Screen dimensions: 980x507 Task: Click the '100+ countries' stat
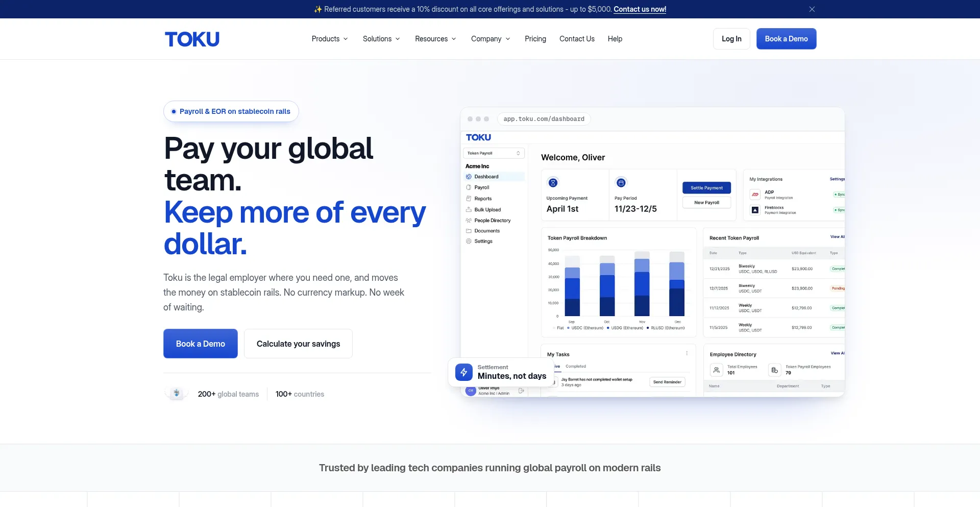click(300, 394)
